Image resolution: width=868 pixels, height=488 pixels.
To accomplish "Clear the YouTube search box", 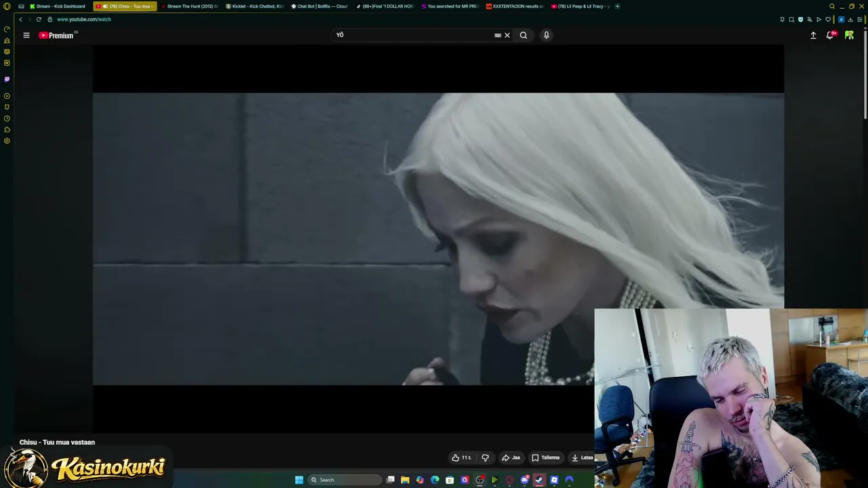I will (x=507, y=35).
